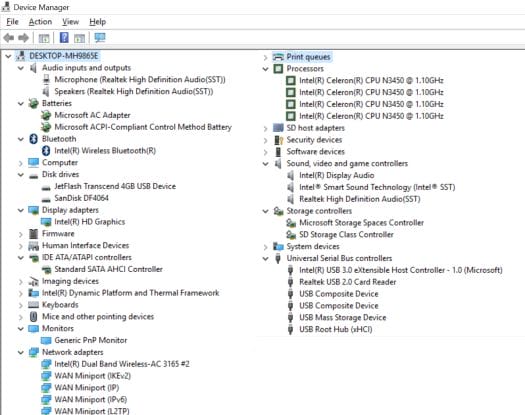Click the Bluetooth category icon

(x=33, y=139)
